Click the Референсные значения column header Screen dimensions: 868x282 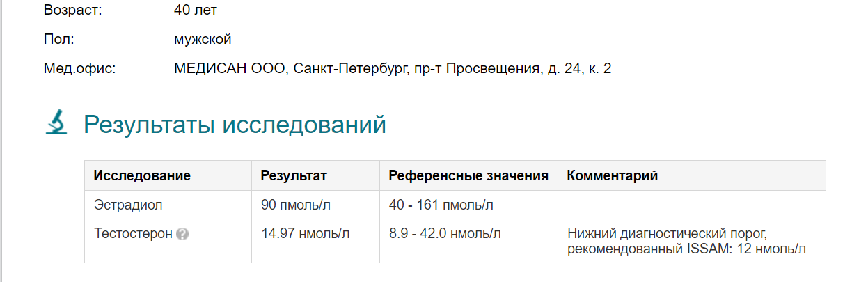pos(468,175)
